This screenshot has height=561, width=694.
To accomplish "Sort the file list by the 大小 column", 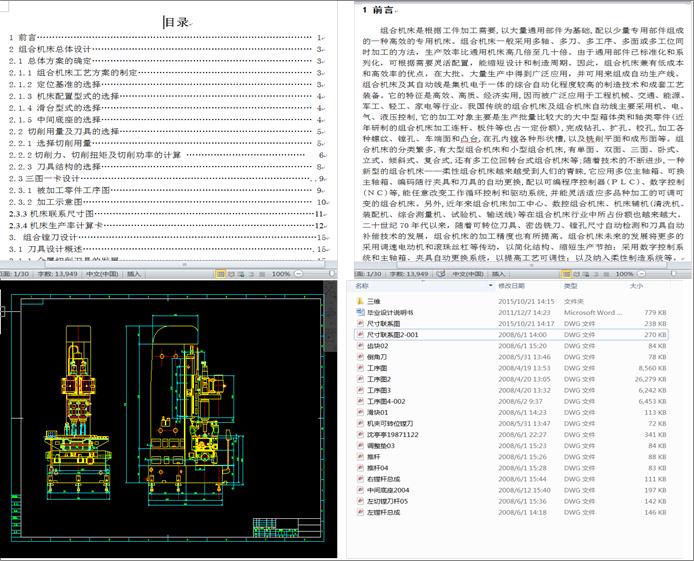I will pos(636,286).
